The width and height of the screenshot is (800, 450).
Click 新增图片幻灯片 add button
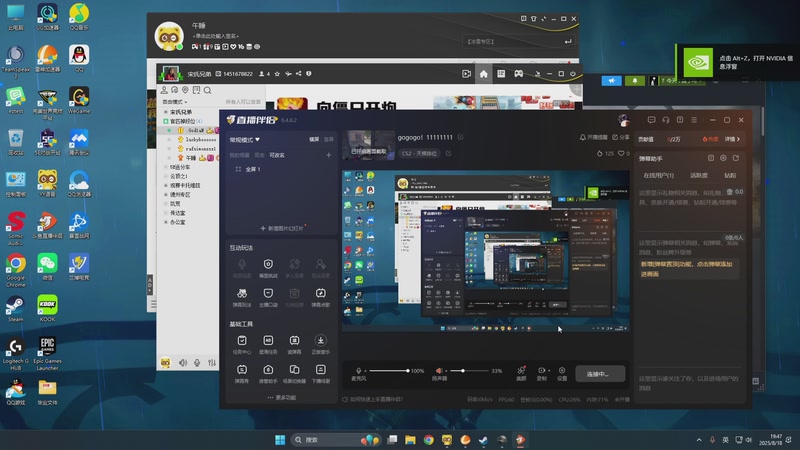282,228
